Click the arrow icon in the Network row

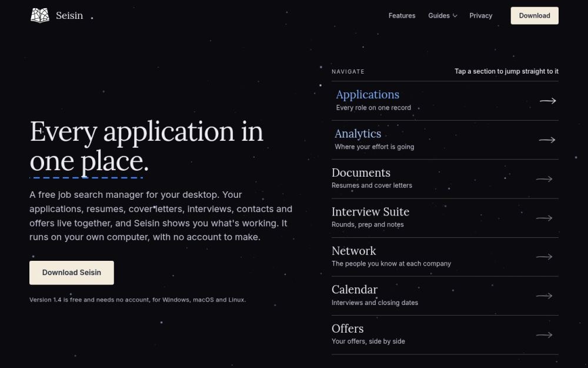coord(544,257)
